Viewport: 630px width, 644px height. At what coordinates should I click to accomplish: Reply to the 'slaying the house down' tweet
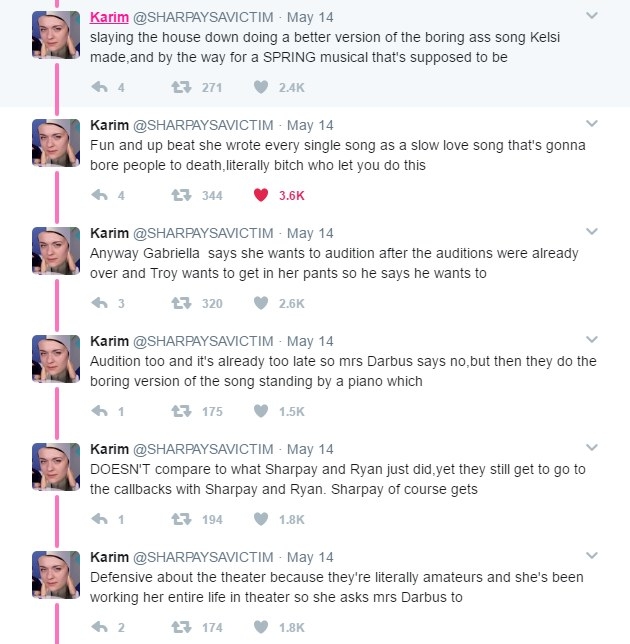click(99, 87)
